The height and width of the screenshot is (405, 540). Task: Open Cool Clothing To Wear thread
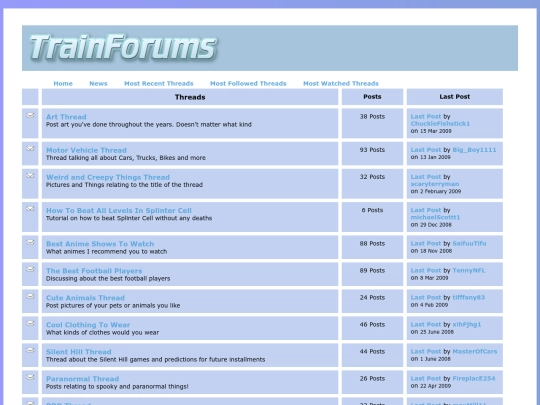point(88,325)
